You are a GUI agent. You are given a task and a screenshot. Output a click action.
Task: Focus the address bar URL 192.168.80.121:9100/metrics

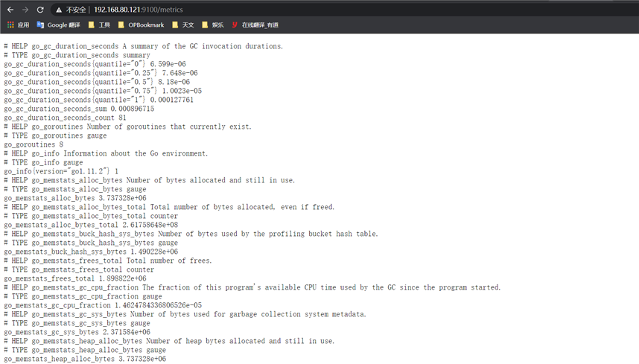click(x=138, y=10)
